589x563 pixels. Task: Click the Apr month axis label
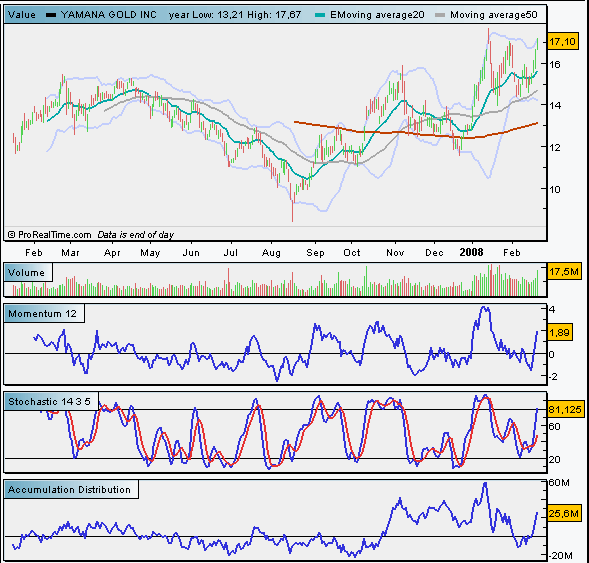point(112,253)
